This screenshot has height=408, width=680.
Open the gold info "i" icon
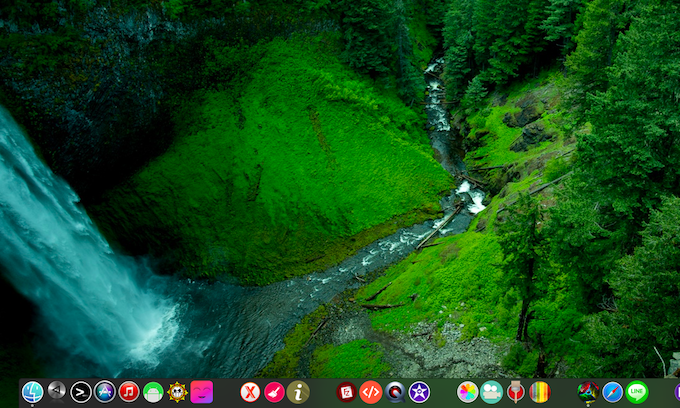pos(298,392)
